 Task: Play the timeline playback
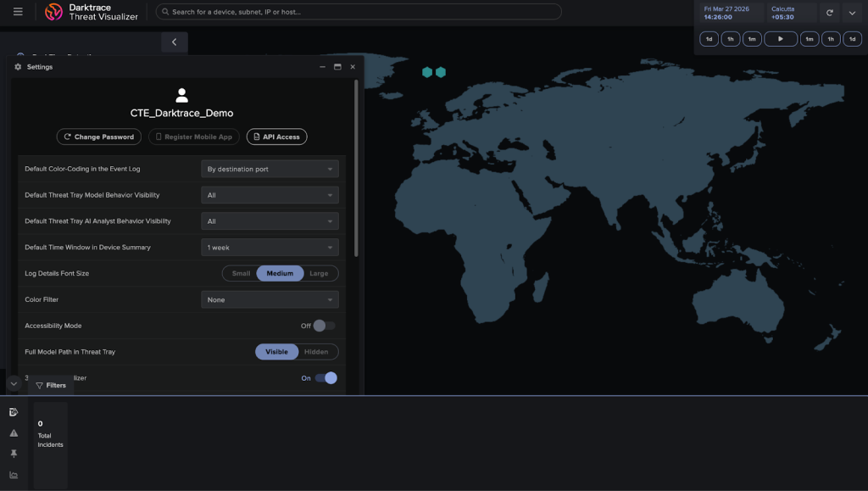pos(781,39)
